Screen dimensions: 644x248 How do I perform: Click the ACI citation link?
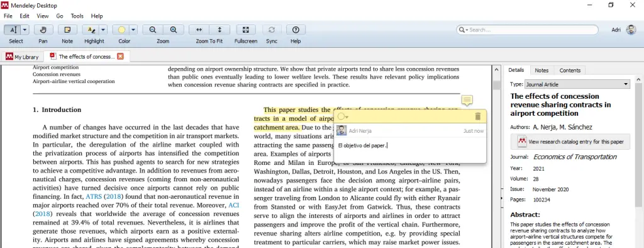pyautogui.click(x=233, y=205)
